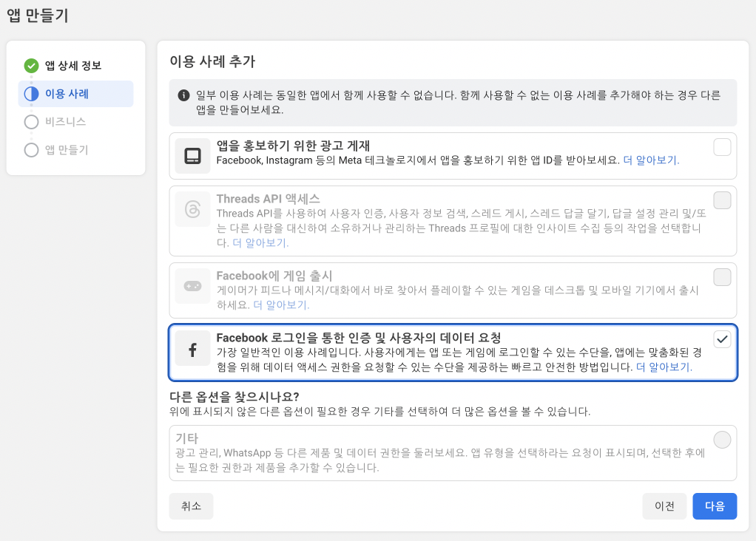This screenshot has height=541, width=756.
Task: Click the 이전 button
Action: click(664, 506)
